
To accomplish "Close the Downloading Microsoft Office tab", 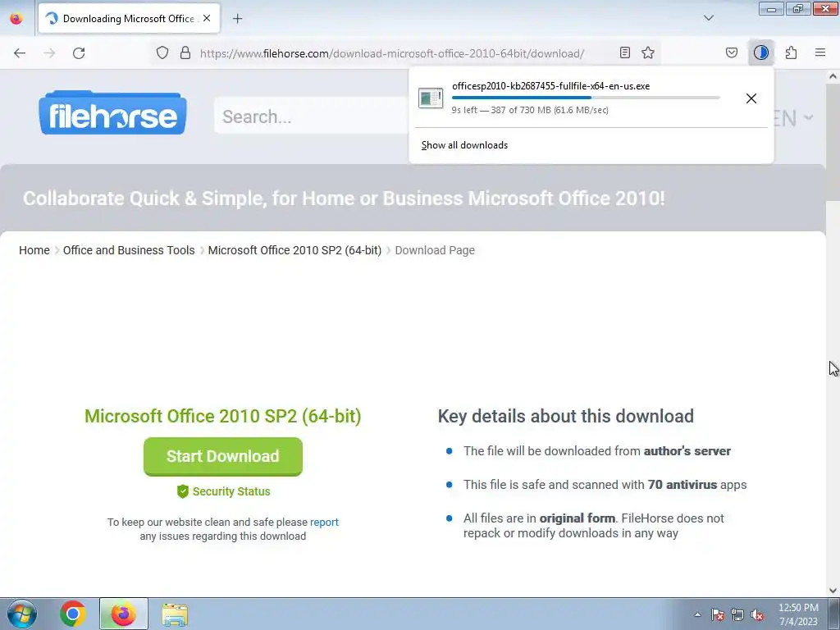I will 207,18.
